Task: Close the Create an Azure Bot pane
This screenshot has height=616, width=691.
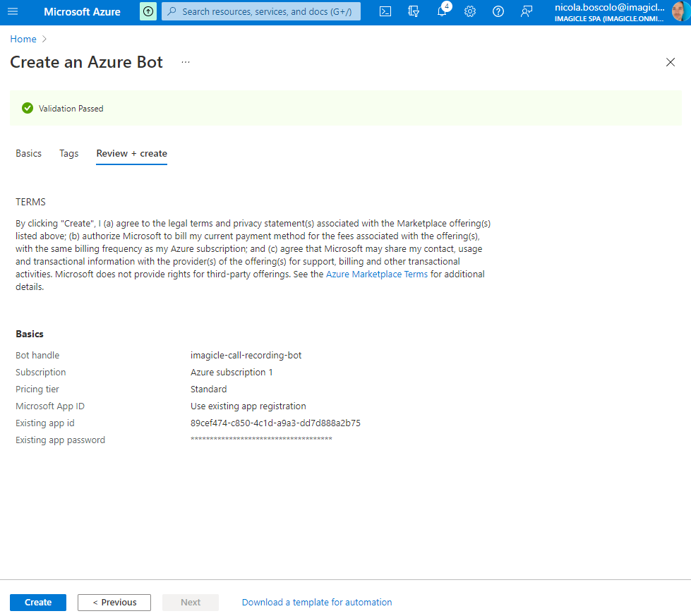Action: [x=671, y=62]
